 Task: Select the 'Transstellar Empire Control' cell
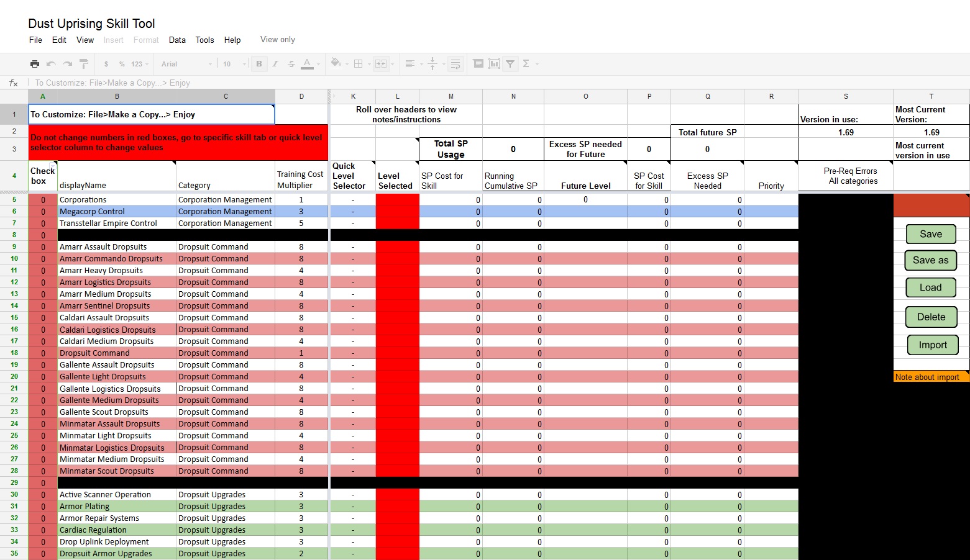(x=117, y=223)
